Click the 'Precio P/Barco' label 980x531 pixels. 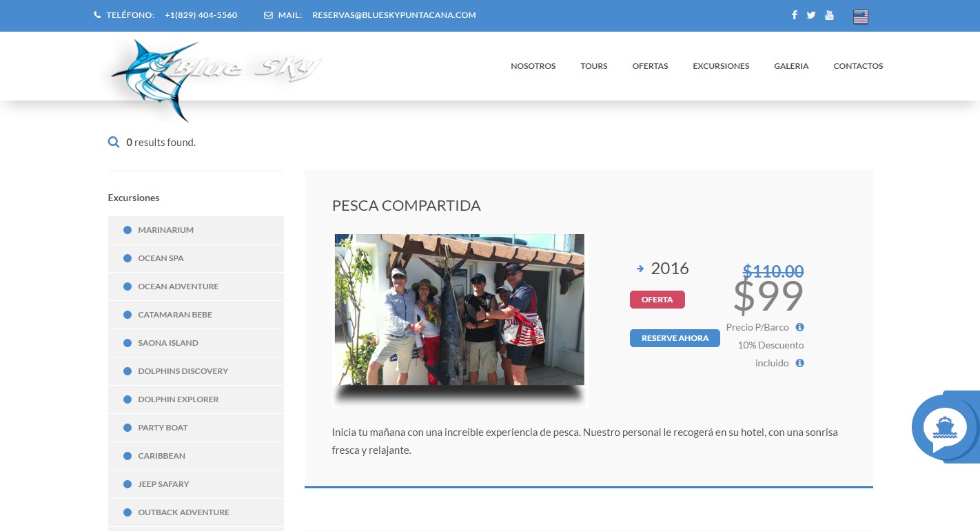point(757,327)
